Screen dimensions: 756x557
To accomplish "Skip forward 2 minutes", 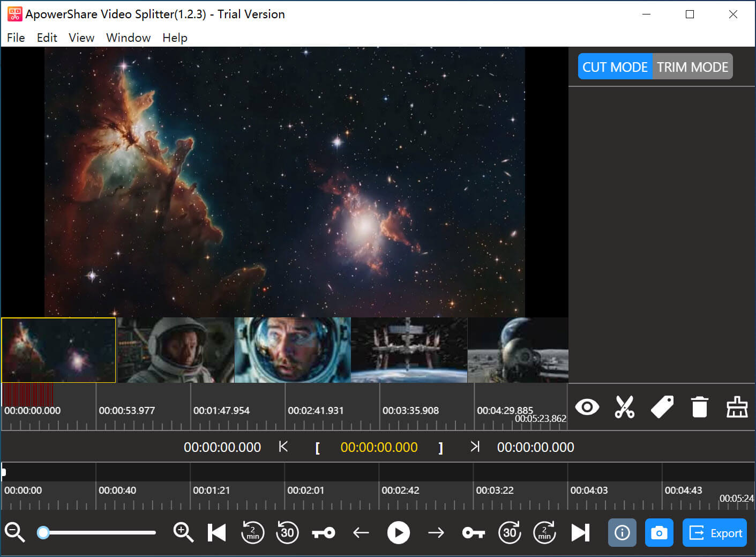I will click(544, 533).
